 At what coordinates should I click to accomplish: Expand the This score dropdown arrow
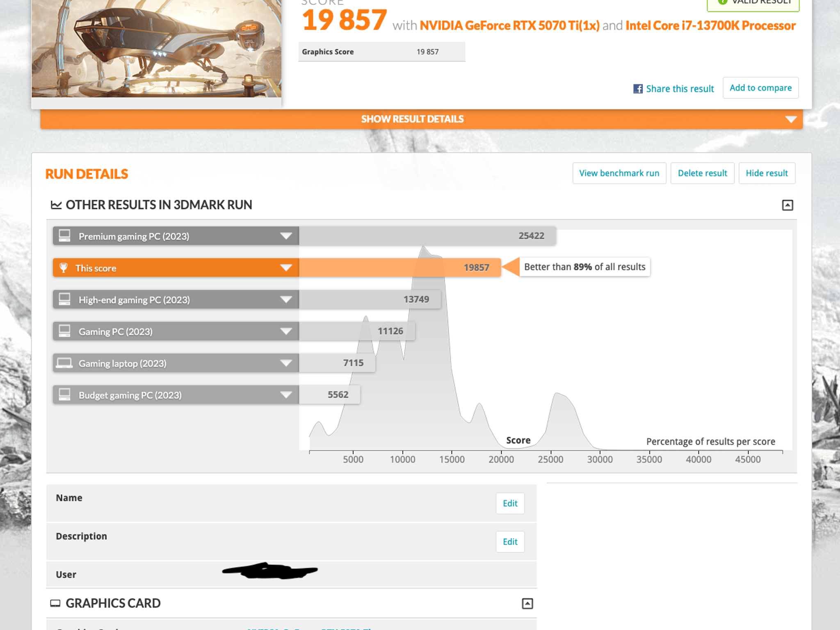coord(286,268)
